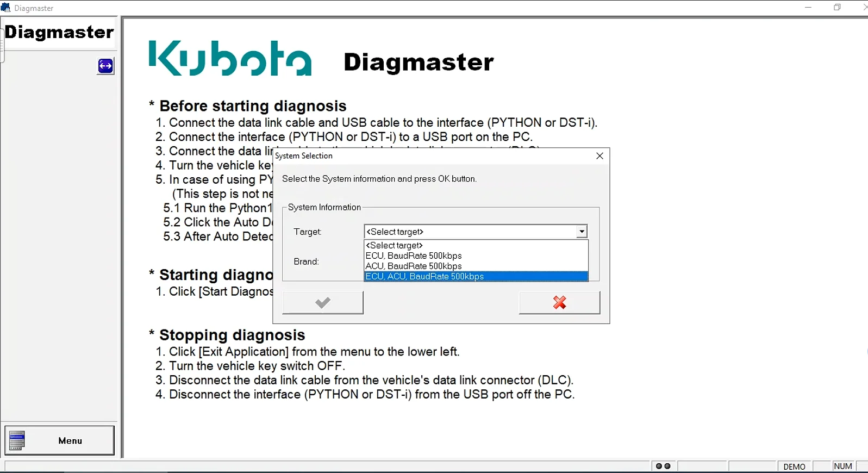The image size is (868, 473).
Task: Click the Diagmaster app icon in title bar
Action: tap(6, 8)
